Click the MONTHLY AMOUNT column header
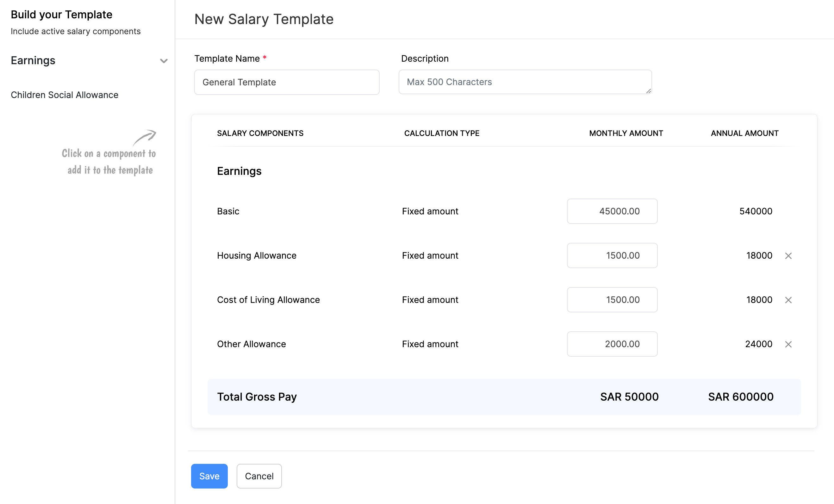The height and width of the screenshot is (504, 834). (625, 133)
